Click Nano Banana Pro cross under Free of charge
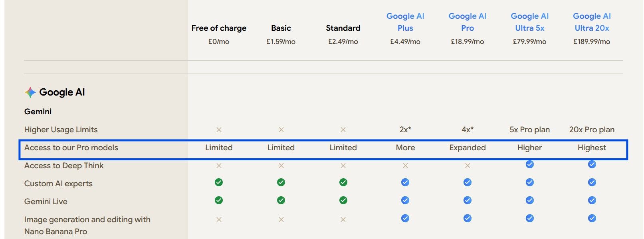The image size is (644, 239). click(x=219, y=219)
